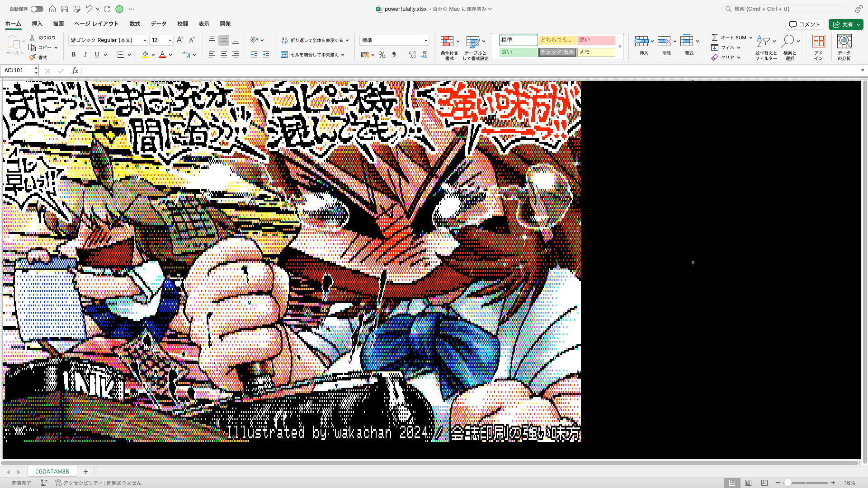Click the Format Painter (書式) brush icon
868x488 pixels.
[32, 57]
